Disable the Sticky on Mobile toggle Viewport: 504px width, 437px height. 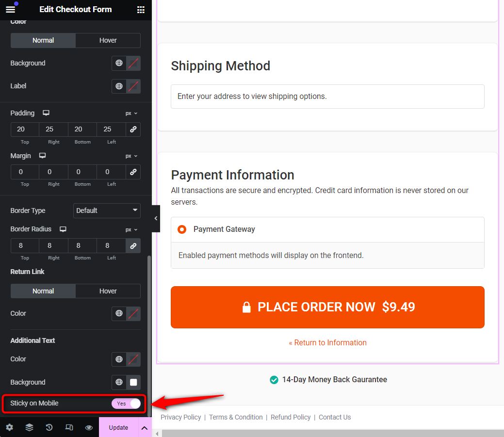point(126,403)
